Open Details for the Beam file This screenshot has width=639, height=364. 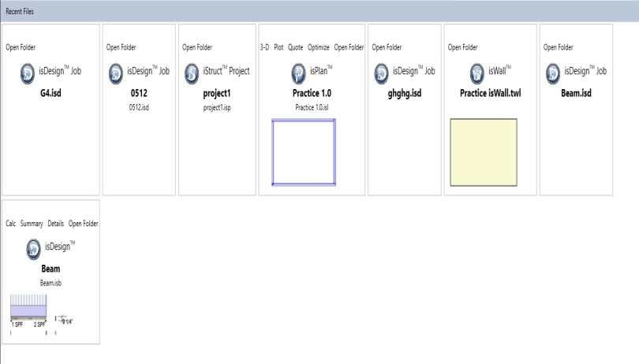point(55,224)
